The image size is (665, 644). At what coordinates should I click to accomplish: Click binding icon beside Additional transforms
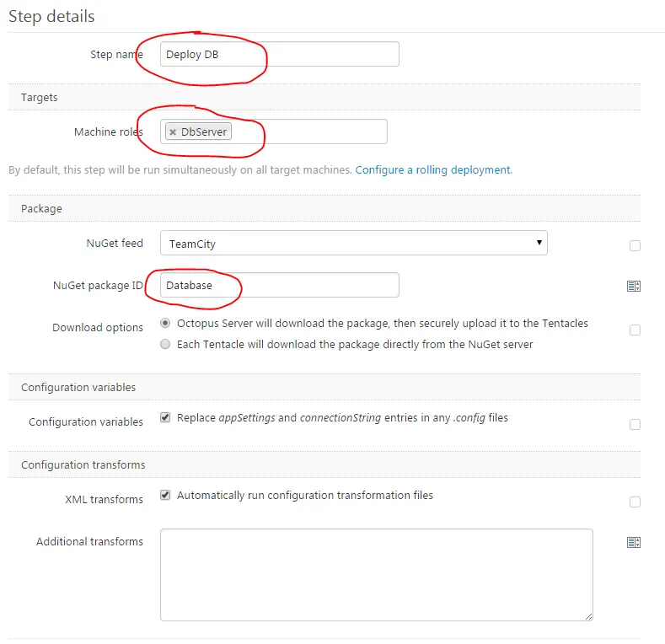click(634, 543)
